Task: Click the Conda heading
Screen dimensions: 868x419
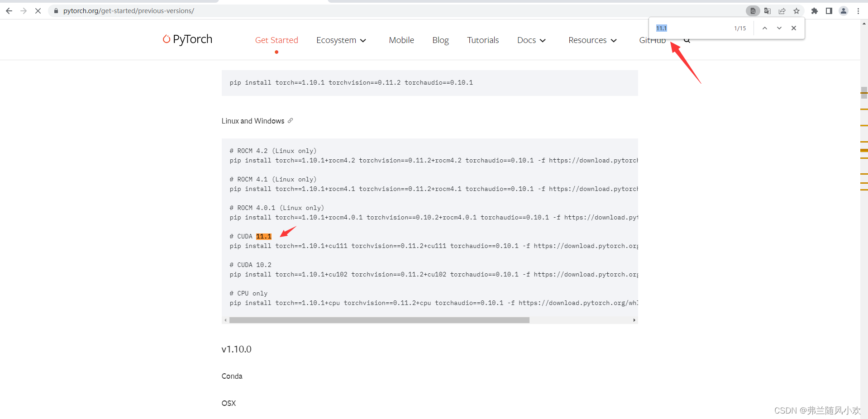Action: click(x=232, y=376)
